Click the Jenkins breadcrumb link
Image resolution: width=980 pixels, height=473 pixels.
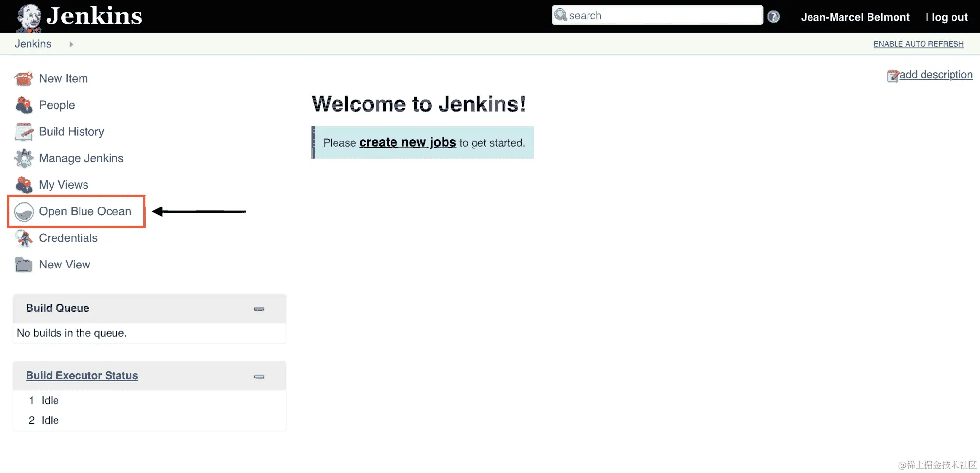click(x=33, y=44)
